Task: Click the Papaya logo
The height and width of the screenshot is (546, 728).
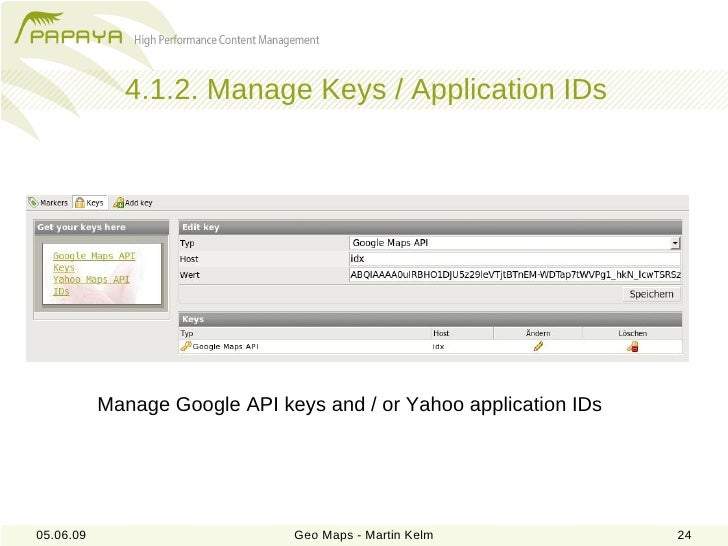Action: (x=69, y=29)
